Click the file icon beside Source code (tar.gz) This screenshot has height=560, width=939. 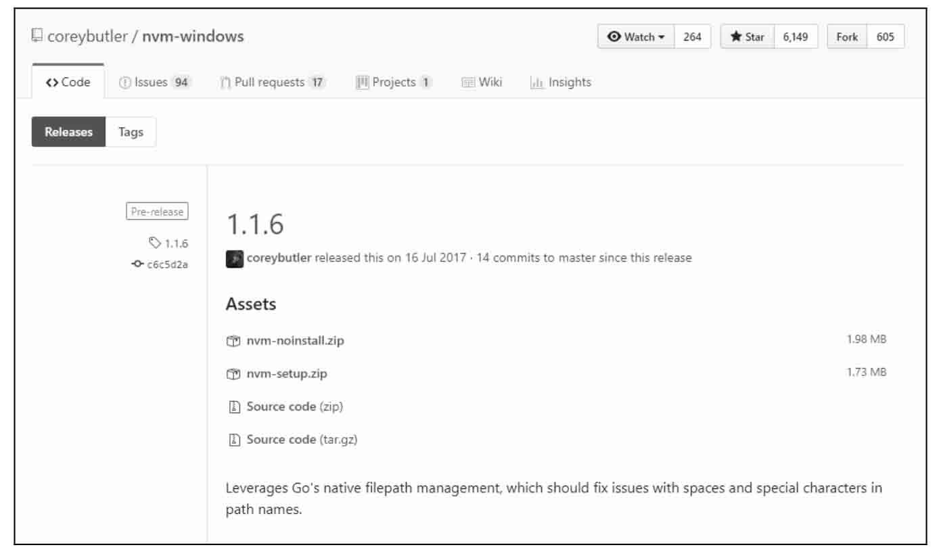[233, 440]
